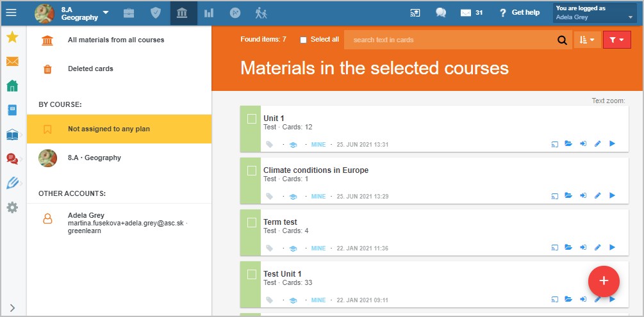Click the pencil edit icon on Term test card
Image resolution: width=644 pixels, height=317 pixels.
point(598,247)
